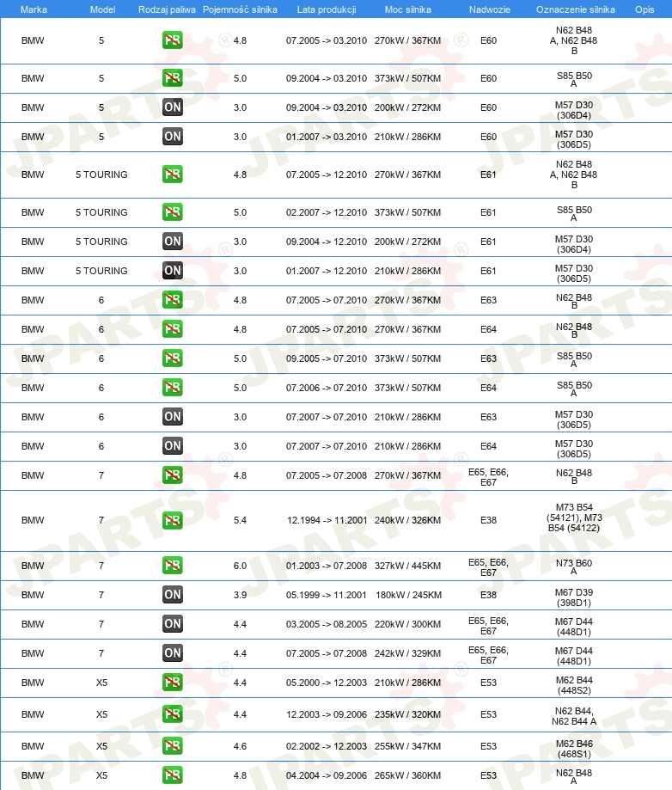
Task: Click petrol icon for X5 4.4 210kW row
Action: [x=172, y=683]
